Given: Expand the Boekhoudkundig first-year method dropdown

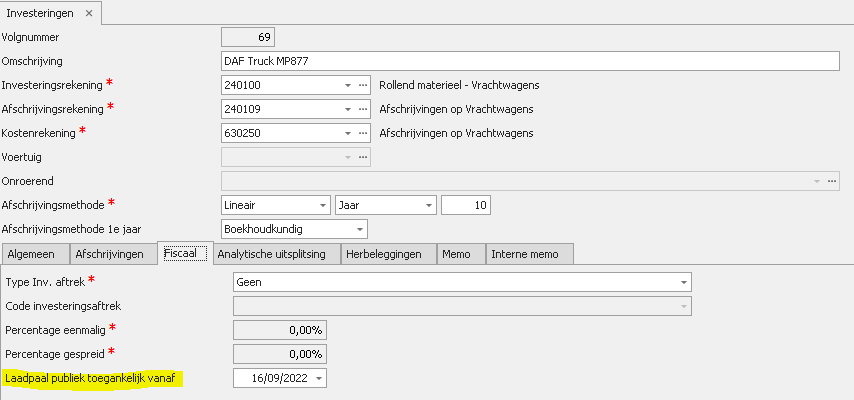Looking at the screenshot, I should (347, 229).
